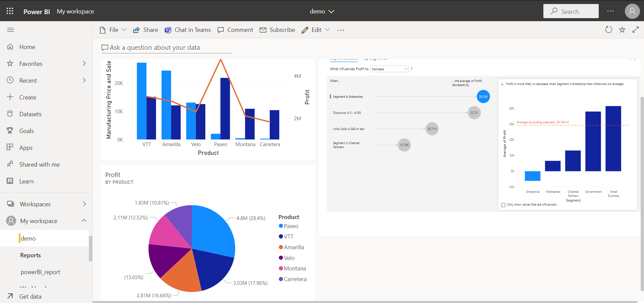Viewport: 644px width, 303px height.
Task: Click the header Search box
Action: coord(571,11)
